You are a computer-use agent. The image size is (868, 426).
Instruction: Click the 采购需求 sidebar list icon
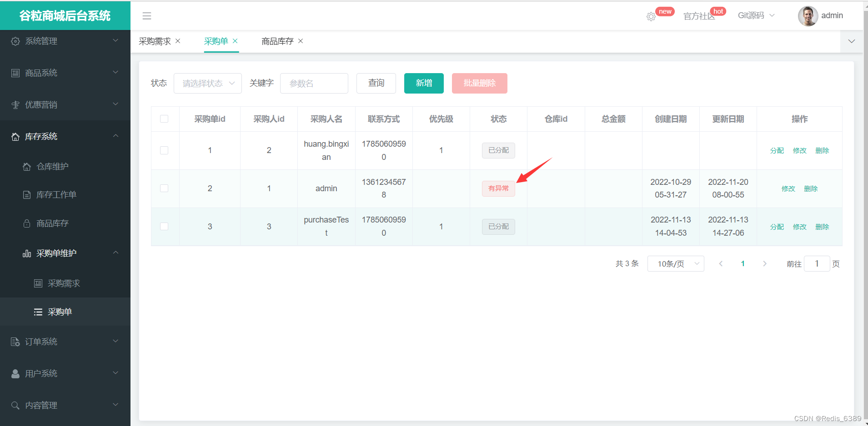click(38, 283)
